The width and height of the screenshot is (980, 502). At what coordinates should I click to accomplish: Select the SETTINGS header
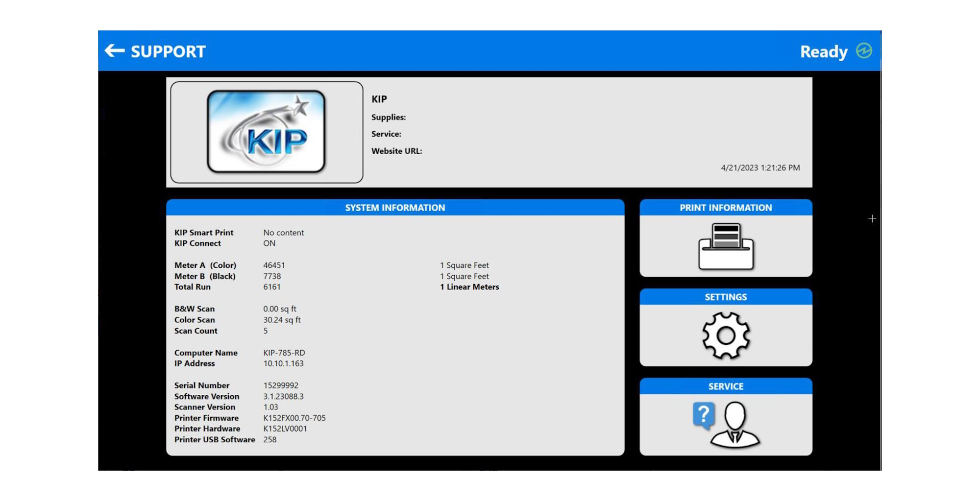pos(726,297)
